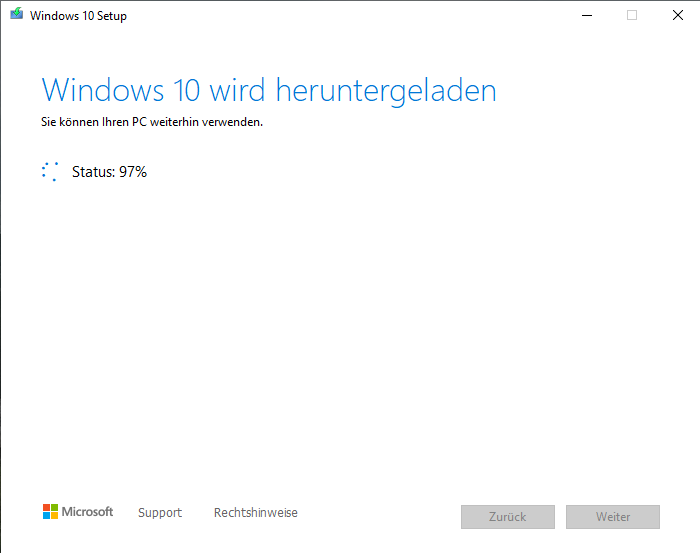Click the greyed-out maximize button

click(x=632, y=16)
